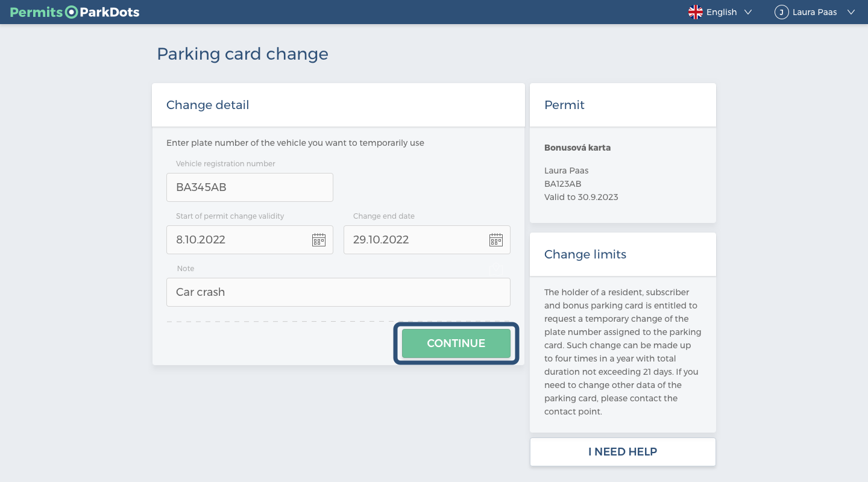
Task: Open the Laura Paas account menu
Action: coord(815,12)
